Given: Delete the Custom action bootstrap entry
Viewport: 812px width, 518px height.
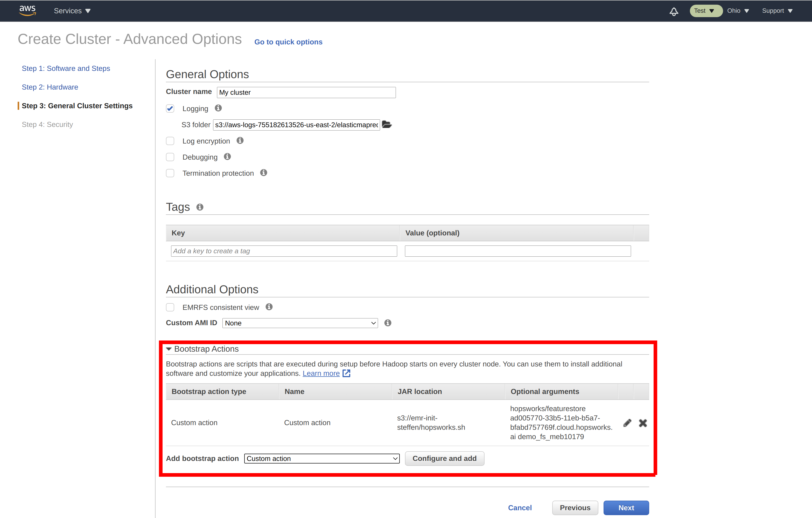Looking at the screenshot, I should click(x=643, y=422).
